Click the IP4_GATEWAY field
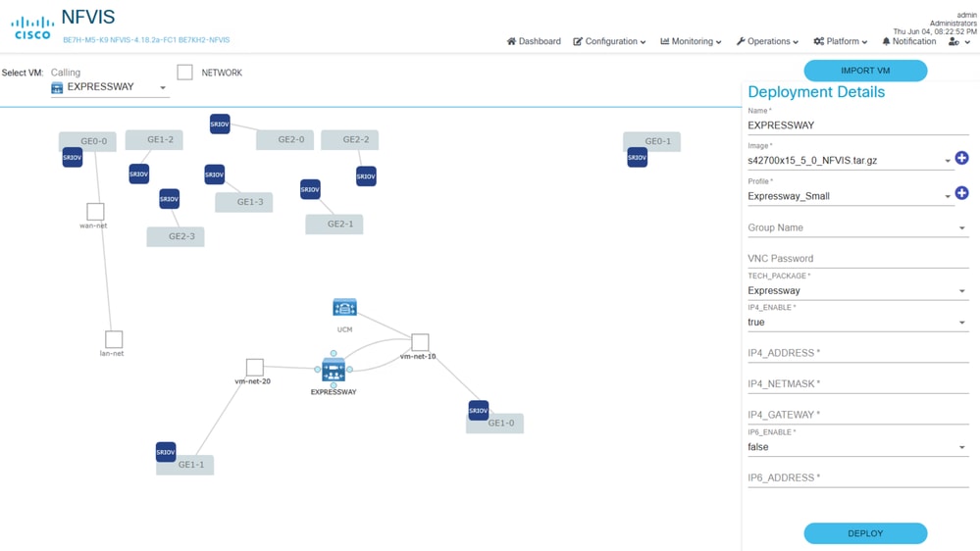This screenshot has height=551, width=980. click(x=858, y=415)
